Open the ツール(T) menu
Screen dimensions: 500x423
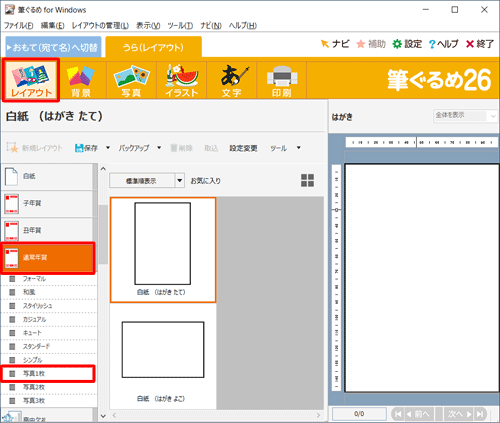[x=180, y=25]
